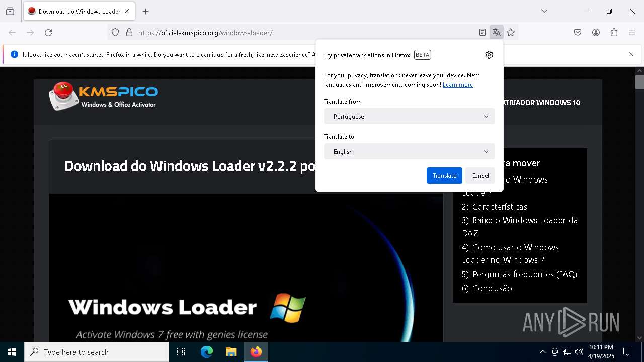Cancel the translation panel
This screenshot has width=644, height=362.
coord(480,175)
